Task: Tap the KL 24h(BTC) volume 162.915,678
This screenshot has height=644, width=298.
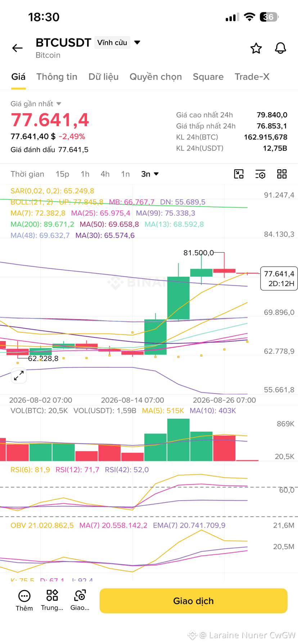Action: (266, 137)
